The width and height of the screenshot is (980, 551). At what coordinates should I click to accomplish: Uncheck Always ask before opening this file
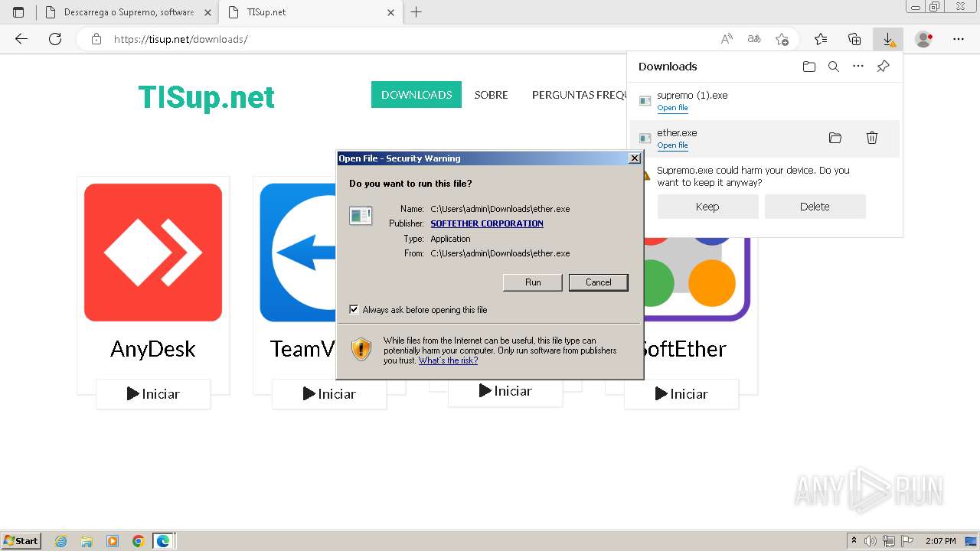354,310
